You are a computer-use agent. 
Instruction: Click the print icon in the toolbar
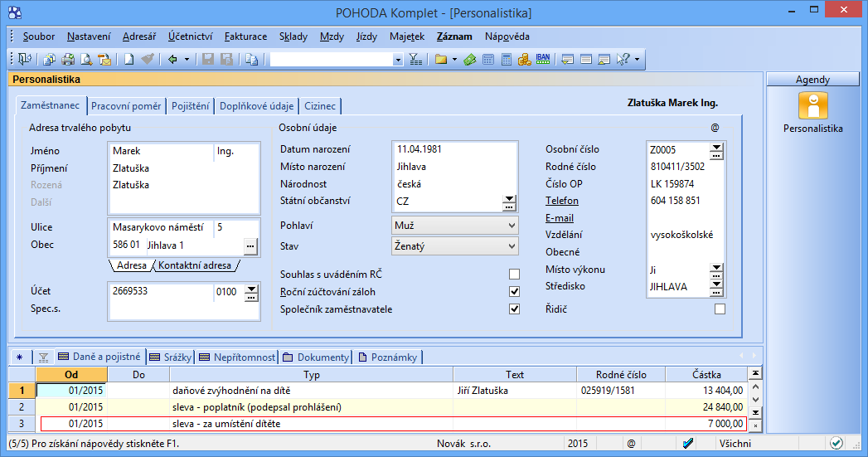coord(67,60)
